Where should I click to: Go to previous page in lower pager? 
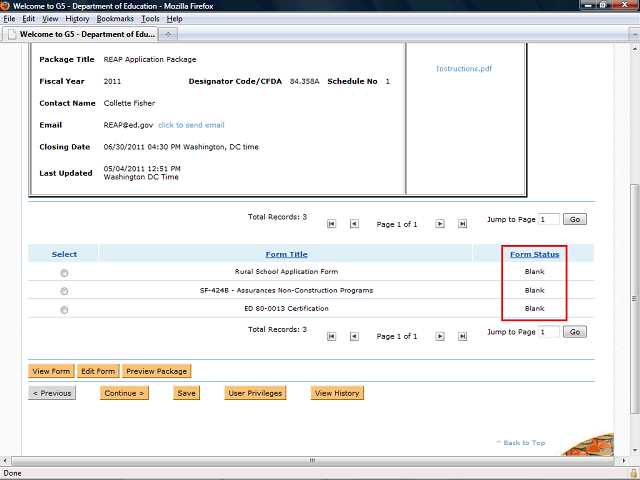(x=354, y=336)
